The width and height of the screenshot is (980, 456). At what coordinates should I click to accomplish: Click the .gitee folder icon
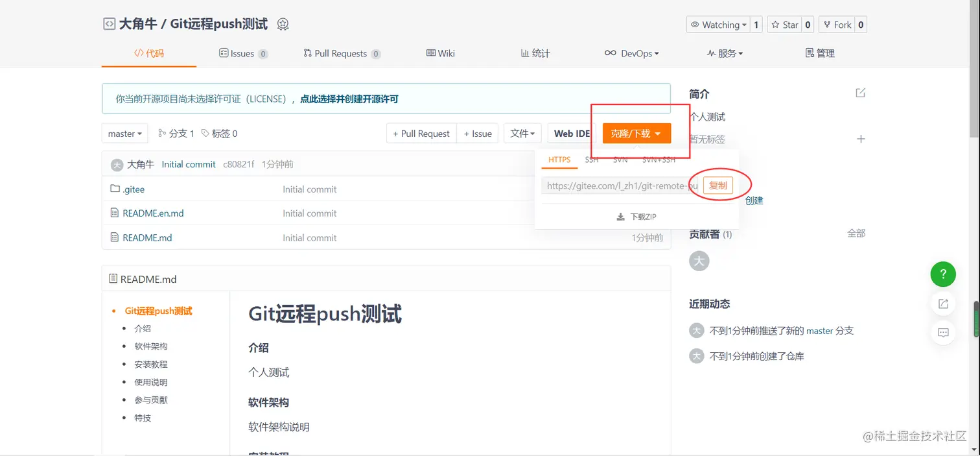(x=115, y=189)
